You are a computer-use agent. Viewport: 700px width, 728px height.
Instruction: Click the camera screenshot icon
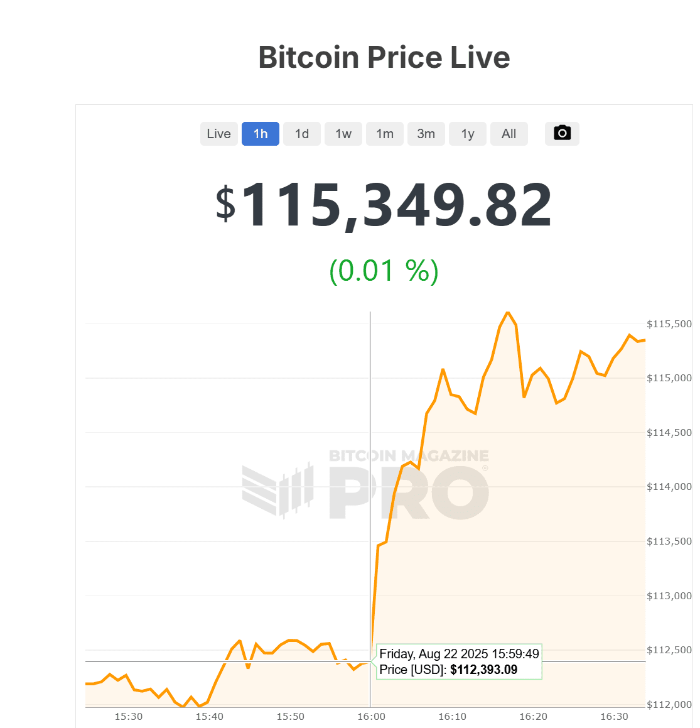(x=561, y=133)
